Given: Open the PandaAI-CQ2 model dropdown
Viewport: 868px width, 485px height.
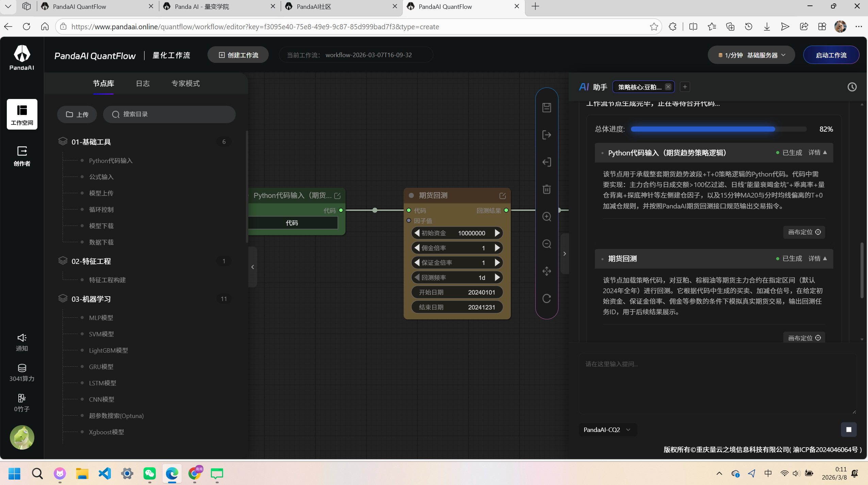Looking at the screenshot, I should [x=608, y=430].
